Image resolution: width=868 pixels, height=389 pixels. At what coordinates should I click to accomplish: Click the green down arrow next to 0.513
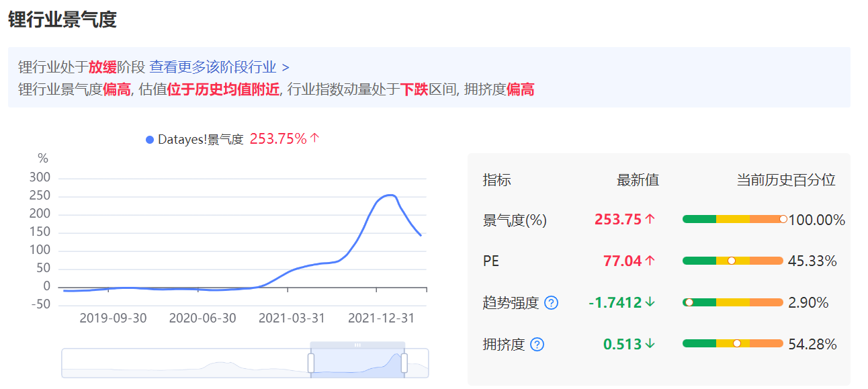pos(650,345)
